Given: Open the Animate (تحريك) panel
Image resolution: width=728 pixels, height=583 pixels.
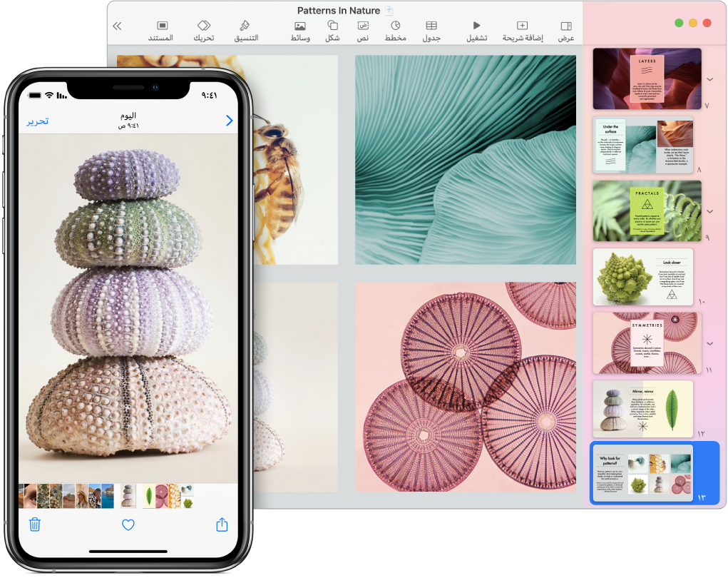Looking at the screenshot, I should click(x=205, y=29).
